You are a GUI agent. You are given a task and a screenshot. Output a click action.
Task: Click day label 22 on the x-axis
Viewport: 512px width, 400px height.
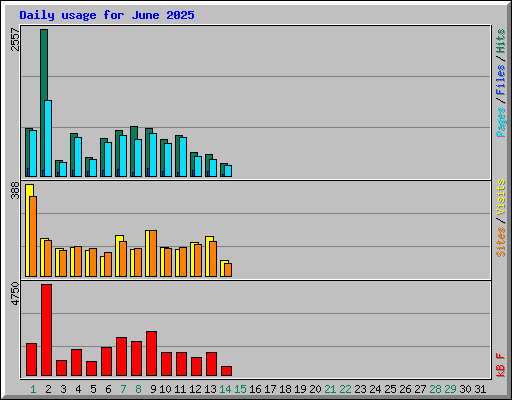click(x=345, y=389)
